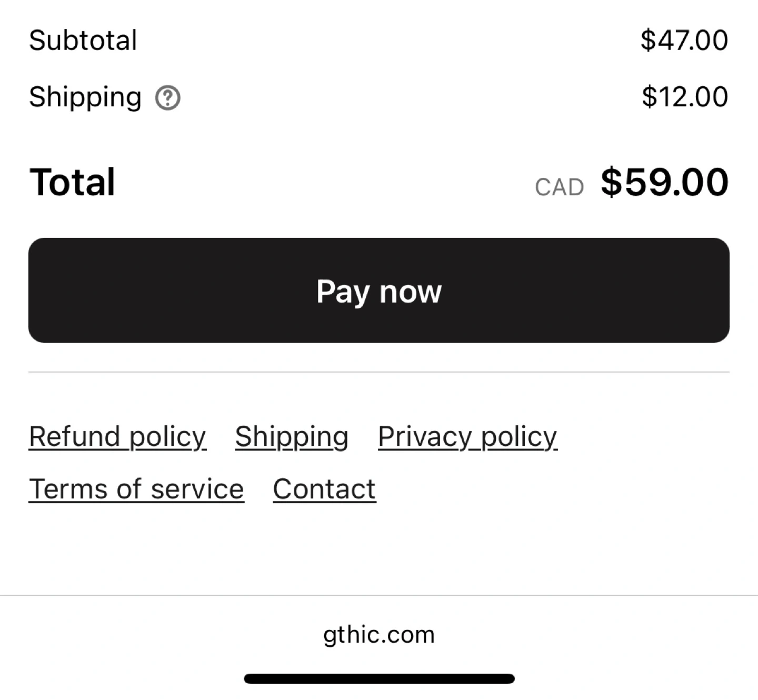Click the Shipping cost row label
This screenshot has width=758, height=700.
[x=85, y=97]
